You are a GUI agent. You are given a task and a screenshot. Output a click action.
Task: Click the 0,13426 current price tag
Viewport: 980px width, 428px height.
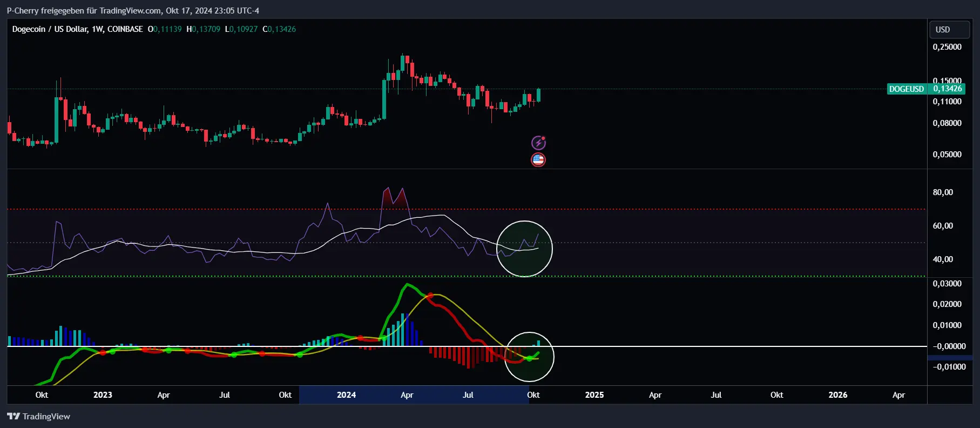point(947,89)
